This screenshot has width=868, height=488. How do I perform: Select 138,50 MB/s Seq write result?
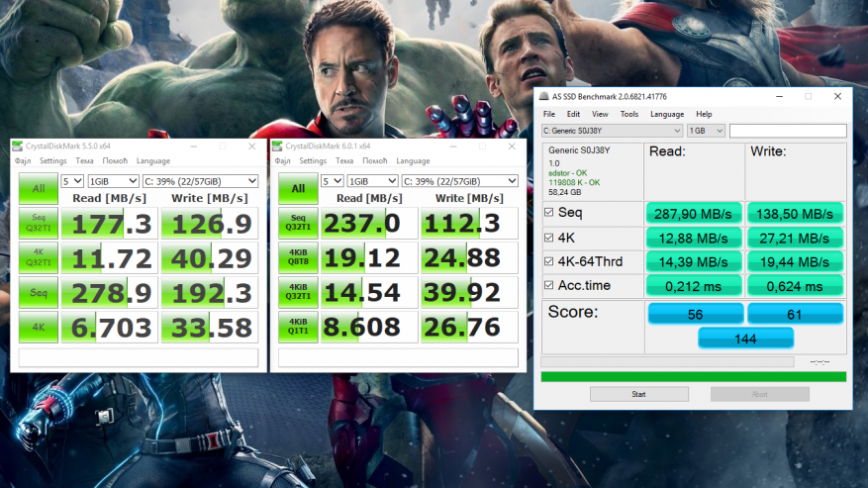(795, 214)
